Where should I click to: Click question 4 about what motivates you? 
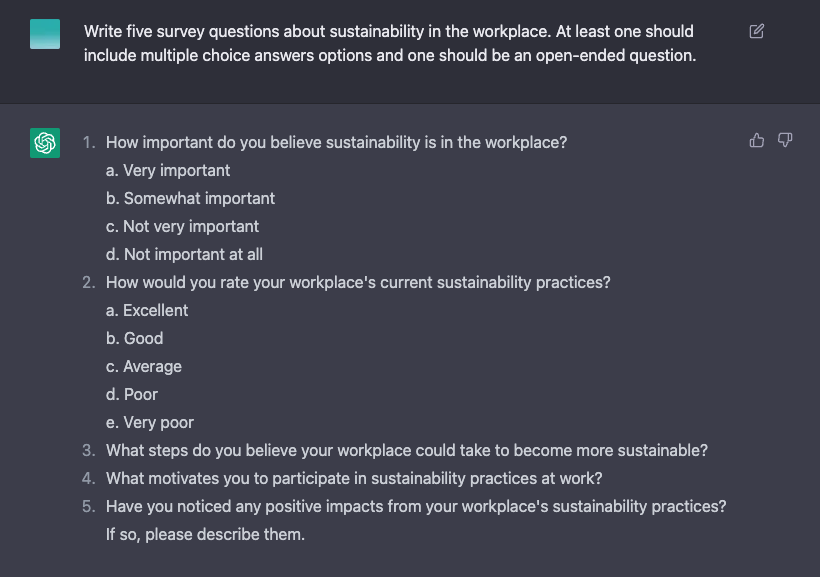[354, 479]
